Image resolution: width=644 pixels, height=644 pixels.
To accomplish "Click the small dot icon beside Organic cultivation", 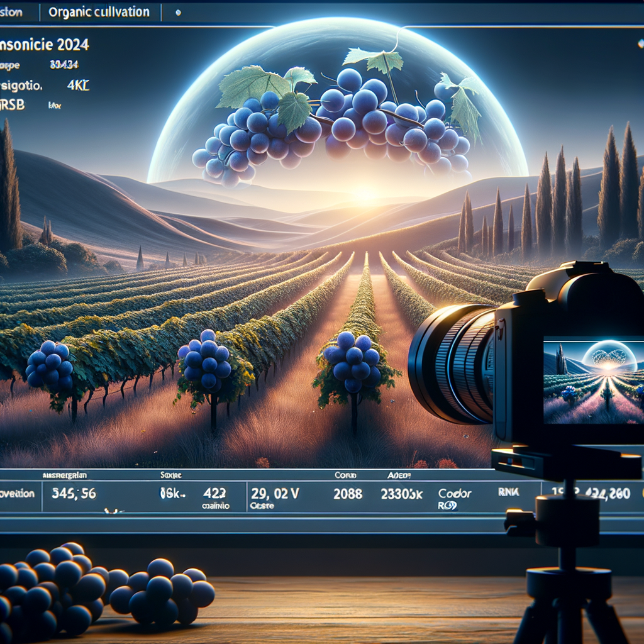I will click(178, 13).
